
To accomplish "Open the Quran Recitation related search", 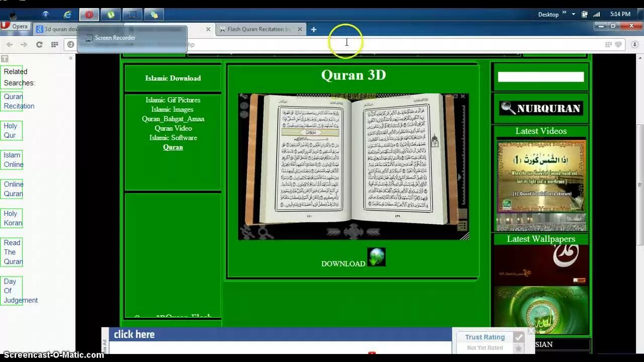I will tap(19, 102).
